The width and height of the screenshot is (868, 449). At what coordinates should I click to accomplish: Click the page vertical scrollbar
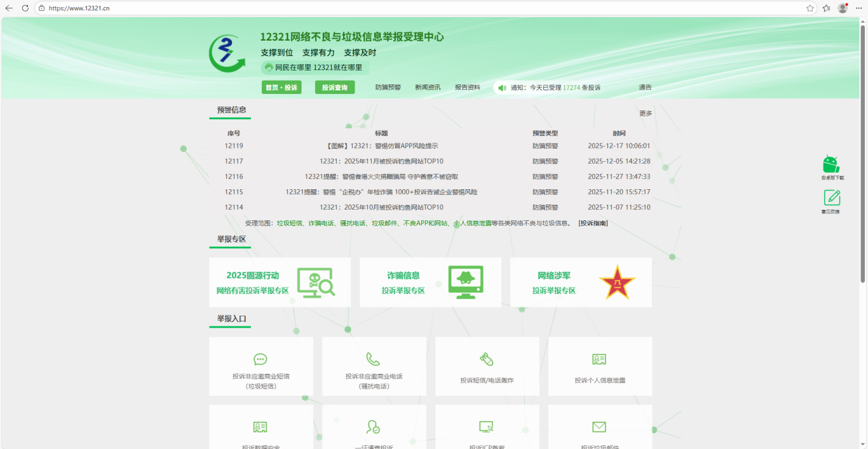coord(863,152)
